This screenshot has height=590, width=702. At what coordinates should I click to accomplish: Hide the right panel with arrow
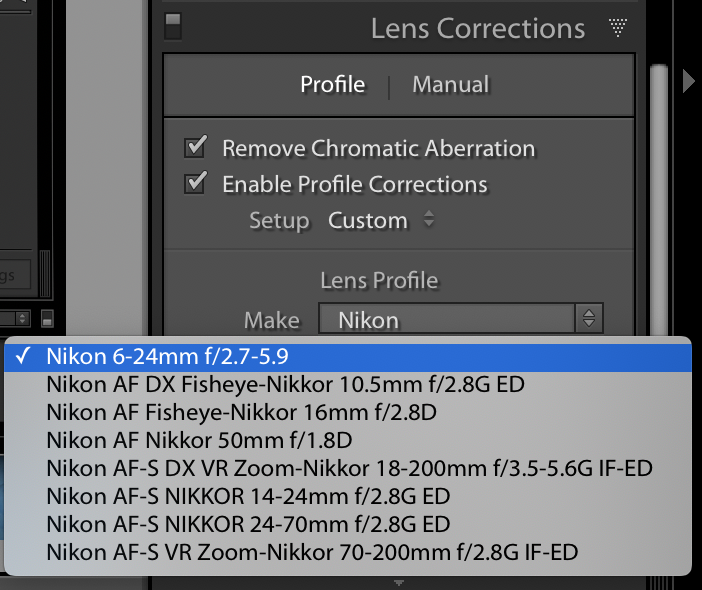point(688,81)
